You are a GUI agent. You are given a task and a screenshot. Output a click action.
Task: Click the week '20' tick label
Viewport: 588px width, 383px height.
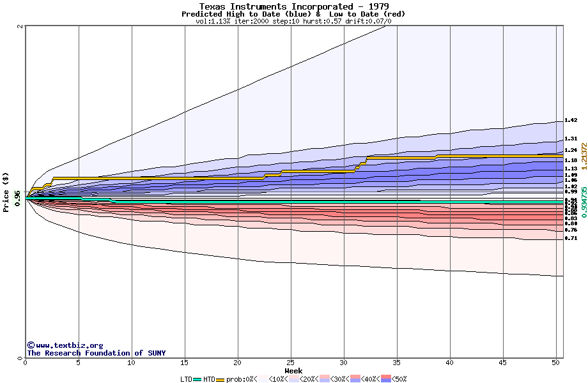pos(237,363)
